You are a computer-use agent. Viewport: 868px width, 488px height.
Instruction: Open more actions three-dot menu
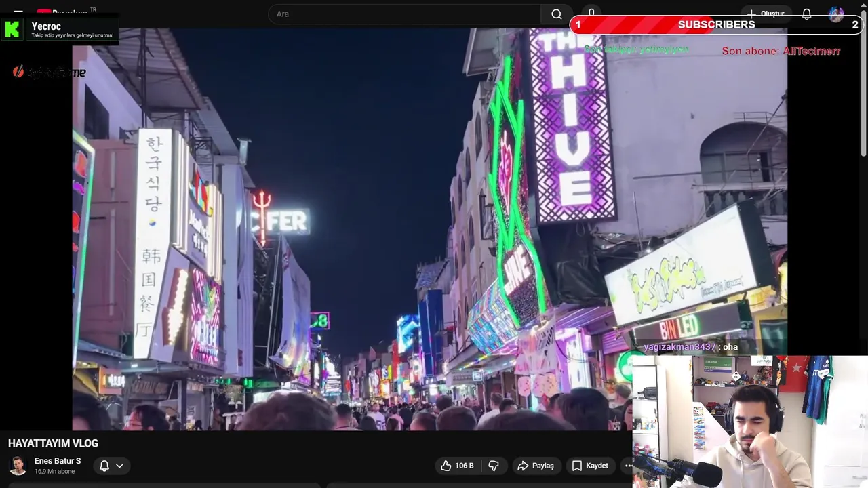pyautogui.click(x=627, y=466)
